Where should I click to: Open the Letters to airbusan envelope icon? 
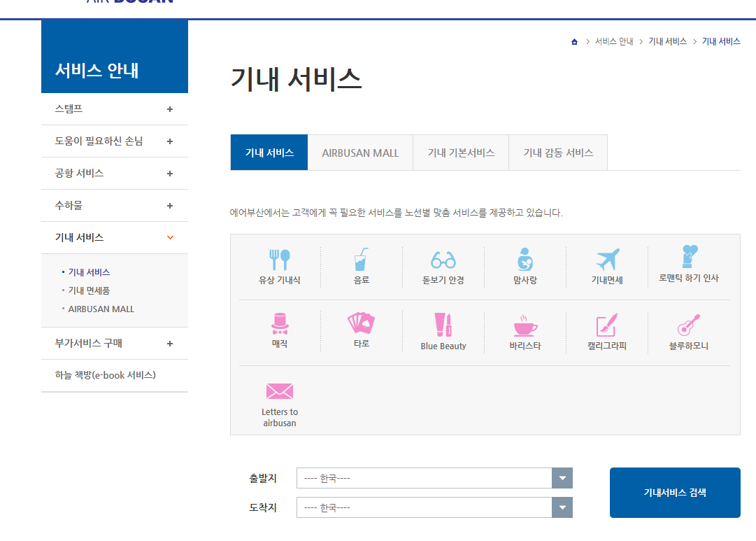280,391
